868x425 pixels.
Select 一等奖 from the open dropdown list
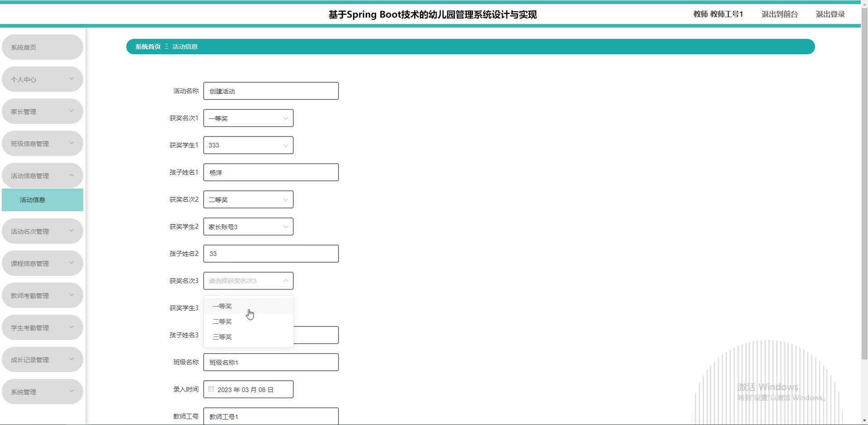pos(222,306)
